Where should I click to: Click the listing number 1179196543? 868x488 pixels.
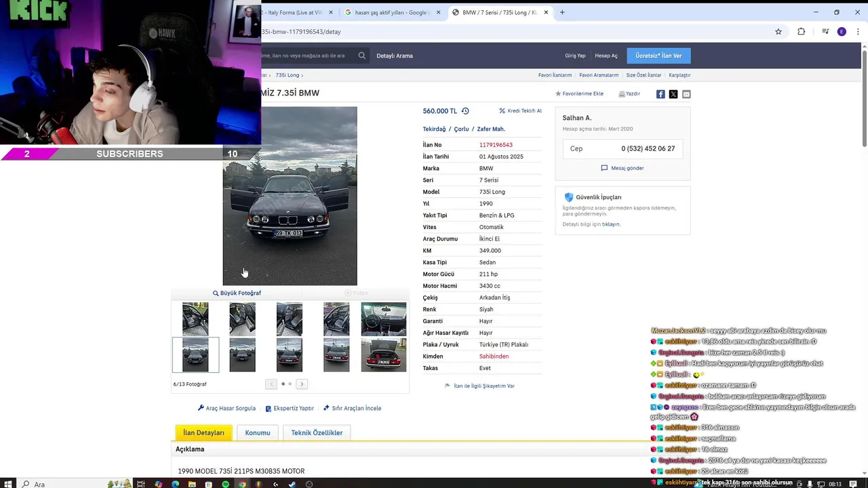(496, 145)
